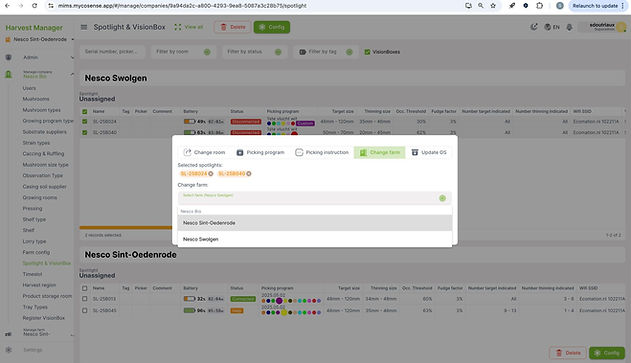The image size is (631, 363).
Task: Click the Settings gear icon in sidebar
Action: coord(8,350)
